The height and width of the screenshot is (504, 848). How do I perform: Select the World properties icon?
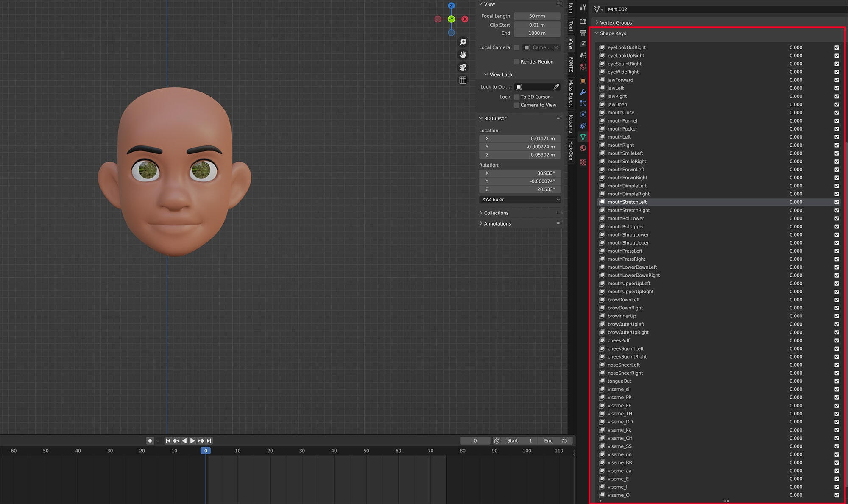tap(583, 66)
